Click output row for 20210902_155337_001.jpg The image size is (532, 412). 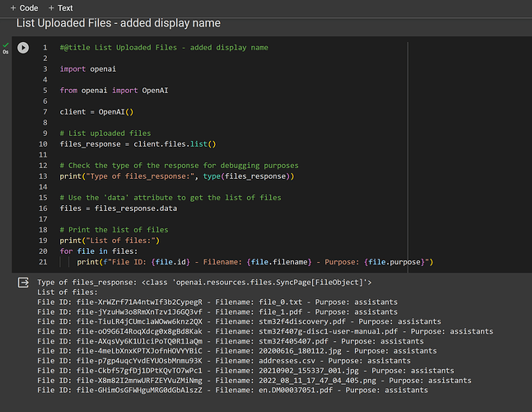(245, 371)
